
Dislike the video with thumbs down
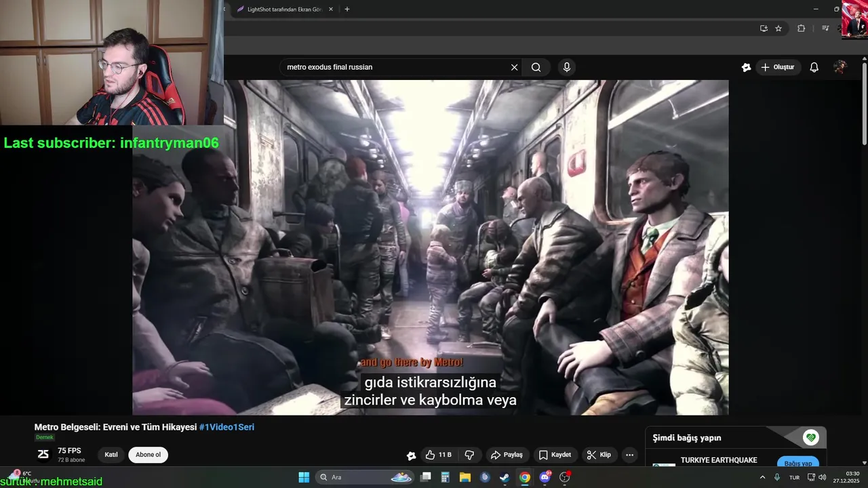point(469,455)
